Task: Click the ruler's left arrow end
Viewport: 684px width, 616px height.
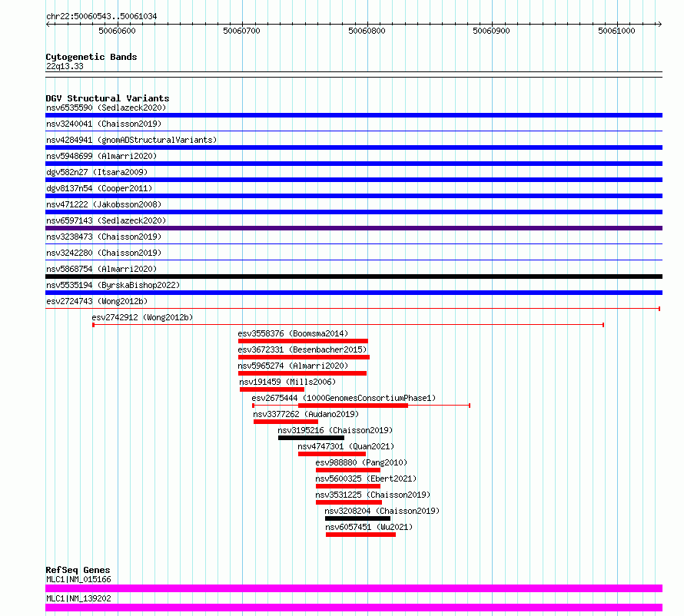Action: click(x=48, y=25)
